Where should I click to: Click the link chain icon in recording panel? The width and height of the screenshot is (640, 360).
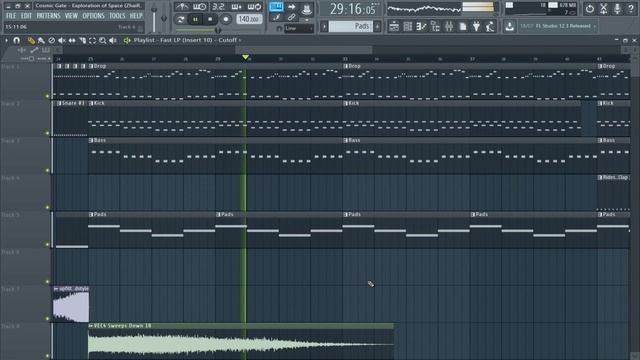coord(291,17)
